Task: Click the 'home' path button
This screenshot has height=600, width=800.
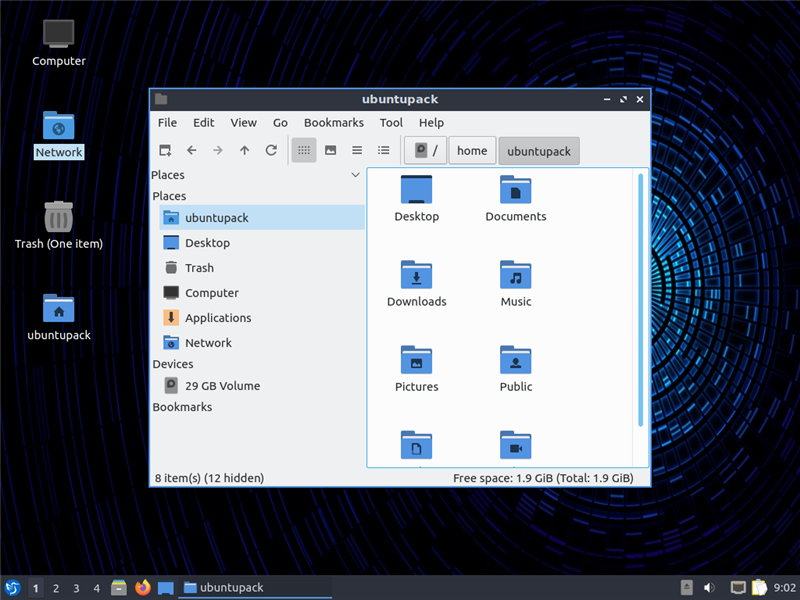Action: [472, 151]
